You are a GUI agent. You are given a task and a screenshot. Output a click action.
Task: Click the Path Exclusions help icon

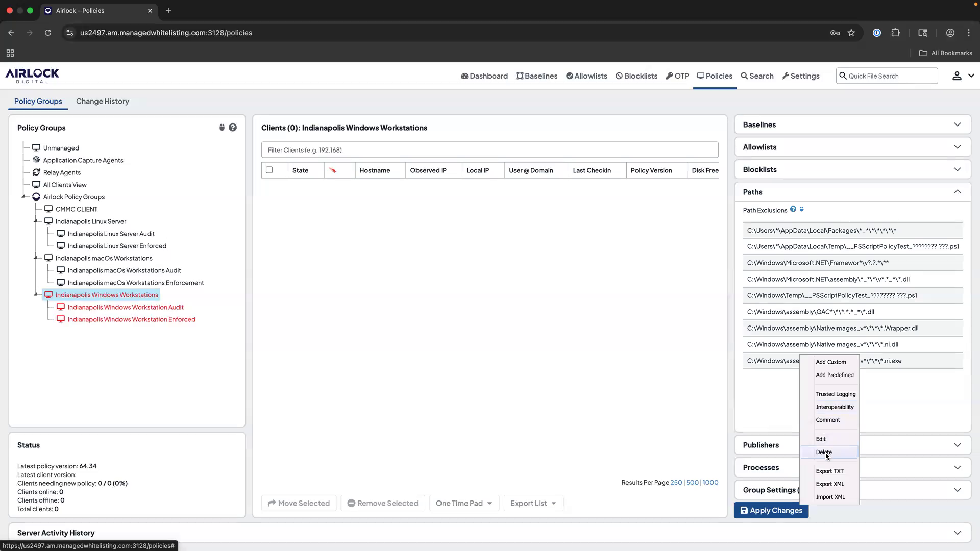[794, 209]
